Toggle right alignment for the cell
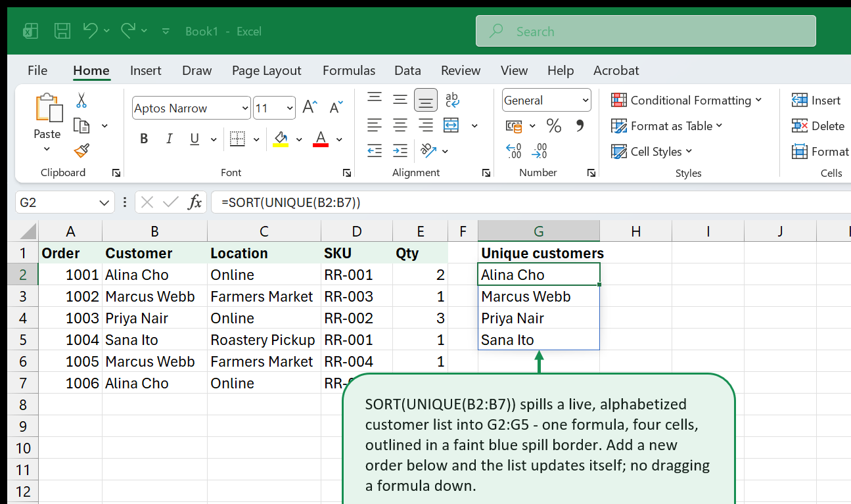Screen dimensions: 851x504 click(426, 125)
